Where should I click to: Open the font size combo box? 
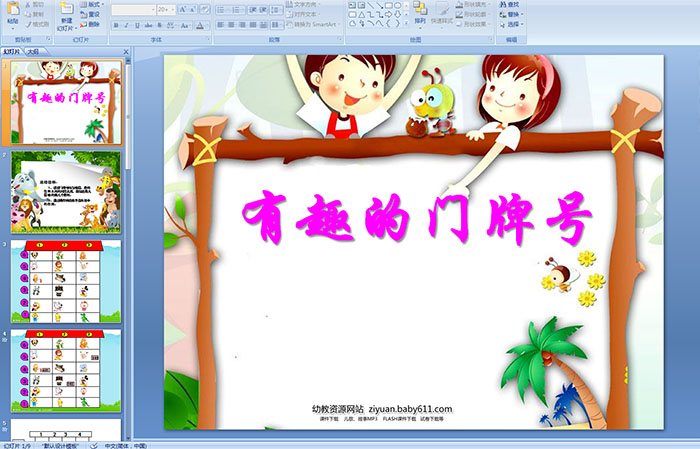(x=166, y=9)
